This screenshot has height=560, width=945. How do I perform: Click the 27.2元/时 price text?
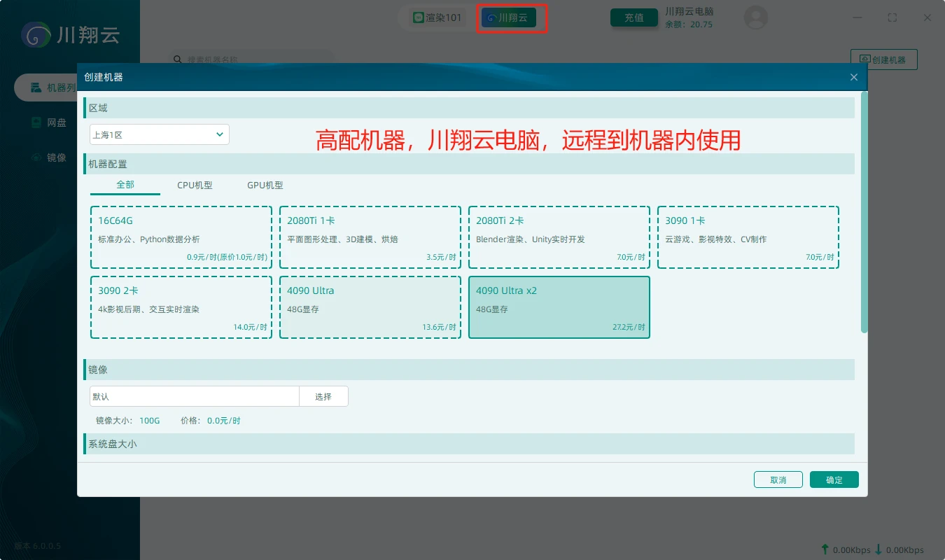pos(628,328)
